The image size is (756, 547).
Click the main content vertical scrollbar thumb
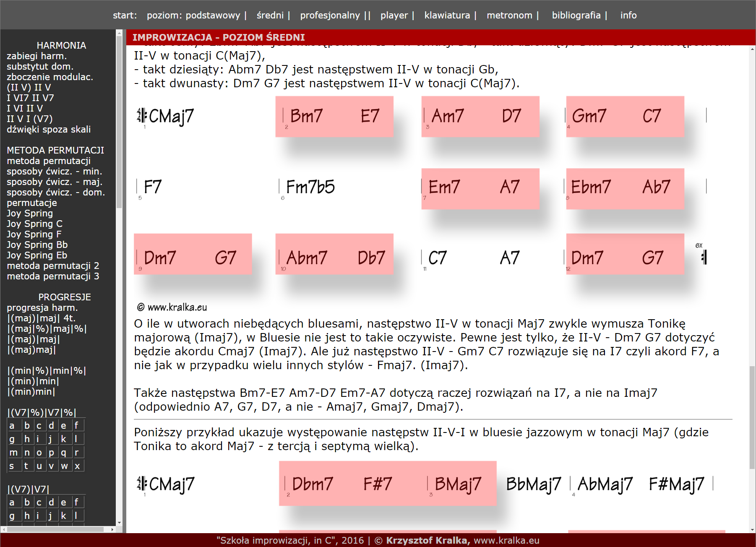point(752,417)
